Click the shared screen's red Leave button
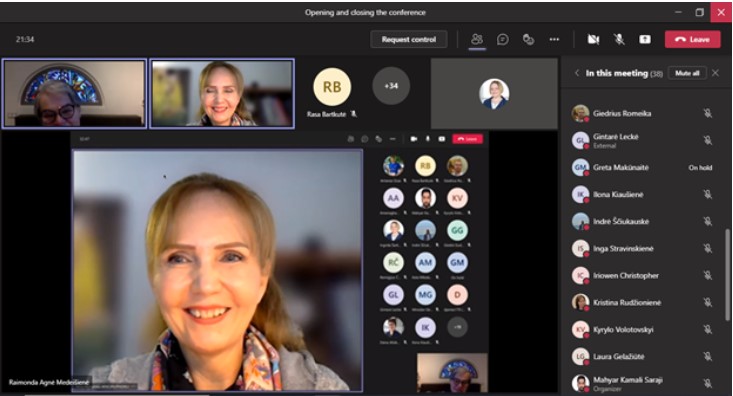733x396 pixels. (467, 139)
